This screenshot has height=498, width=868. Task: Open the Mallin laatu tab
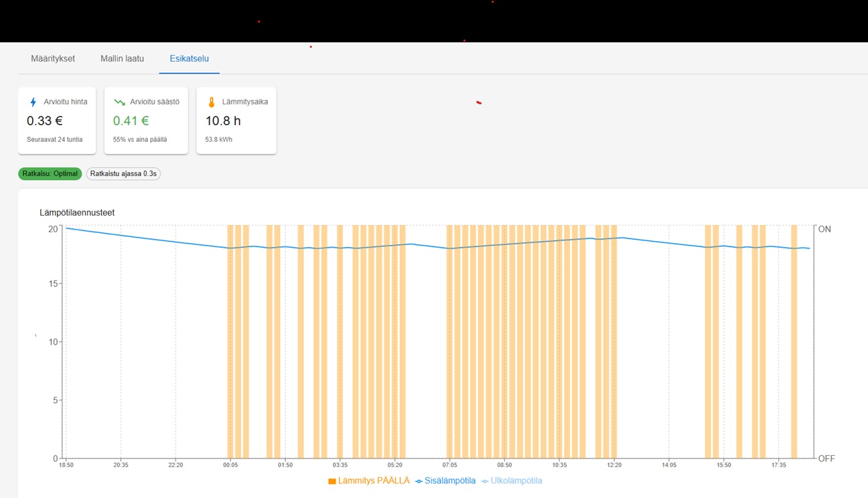point(122,59)
